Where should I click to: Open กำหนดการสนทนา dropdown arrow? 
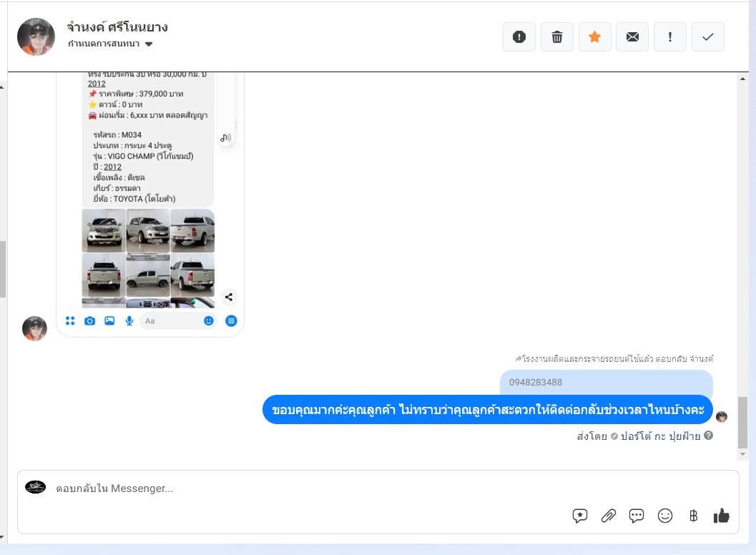pyautogui.click(x=149, y=44)
